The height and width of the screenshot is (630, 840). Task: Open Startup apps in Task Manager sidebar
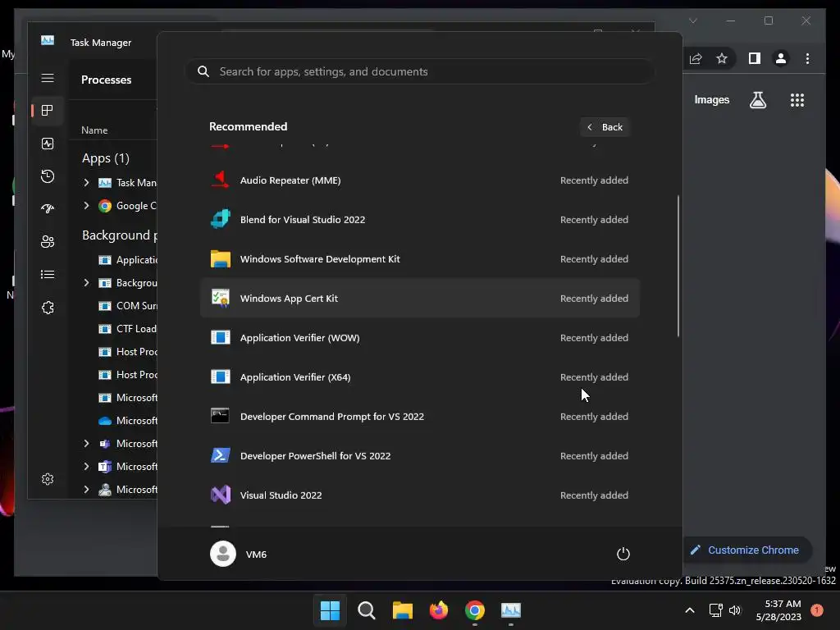tap(48, 209)
